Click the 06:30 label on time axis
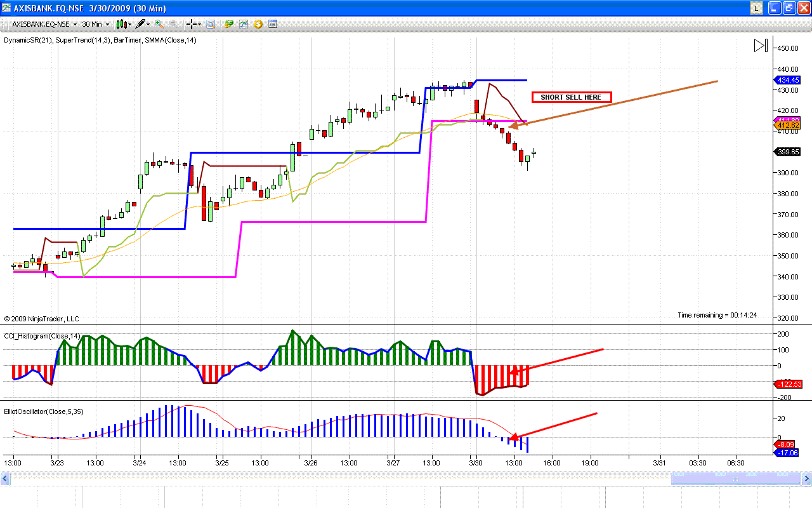Screen dimensions: 812x508 tap(736, 463)
